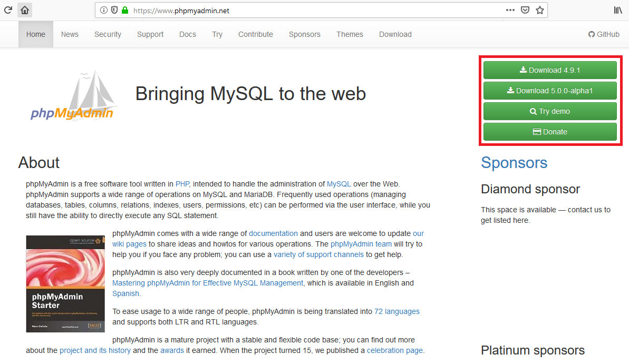
Task: Open the documentation link
Action: point(273,233)
